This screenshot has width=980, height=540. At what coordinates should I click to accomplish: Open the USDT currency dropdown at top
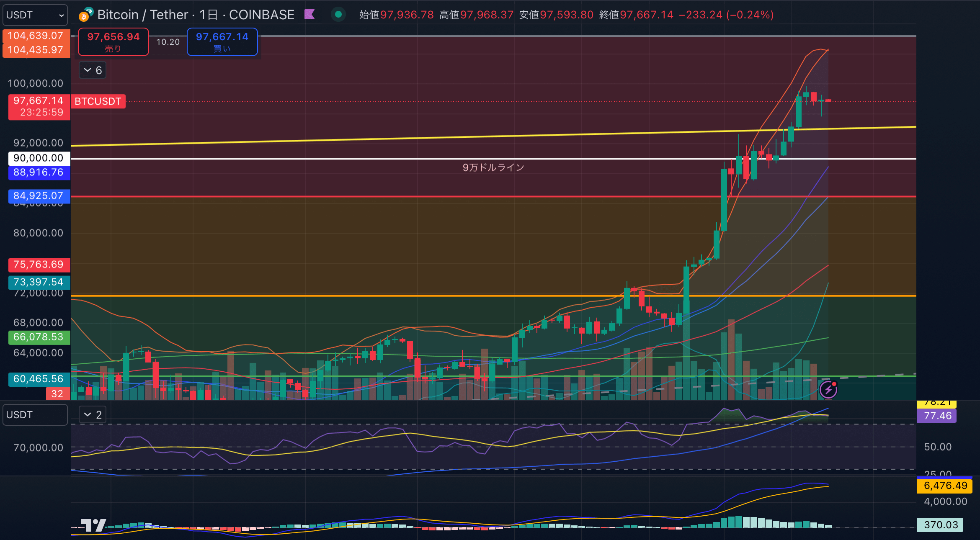[x=35, y=15]
